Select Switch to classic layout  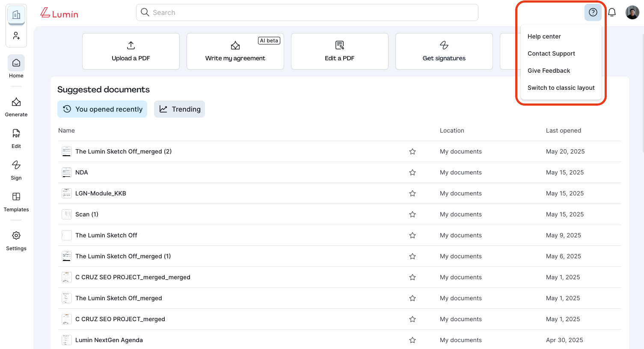pyautogui.click(x=561, y=88)
